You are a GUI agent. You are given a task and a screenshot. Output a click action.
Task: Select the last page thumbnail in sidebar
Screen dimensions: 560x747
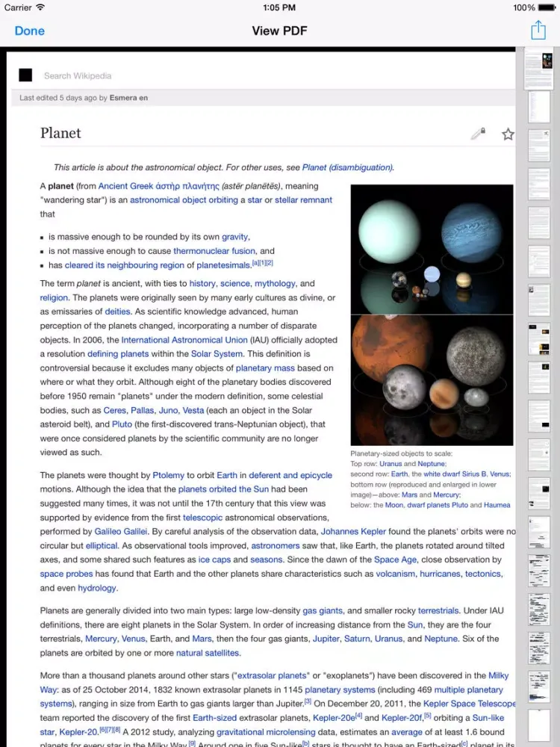point(538,725)
